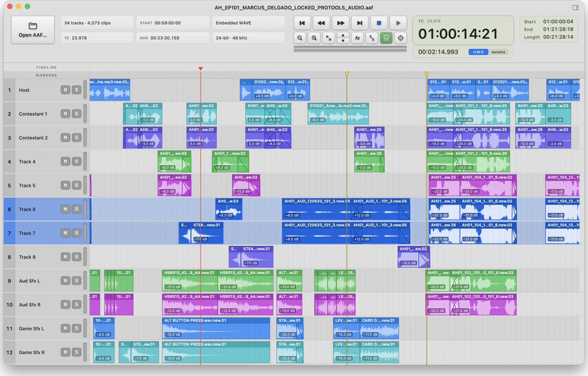The image size is (588, 376).
Task: Select the Game Sfx R track name
Action: pos(32,352)
